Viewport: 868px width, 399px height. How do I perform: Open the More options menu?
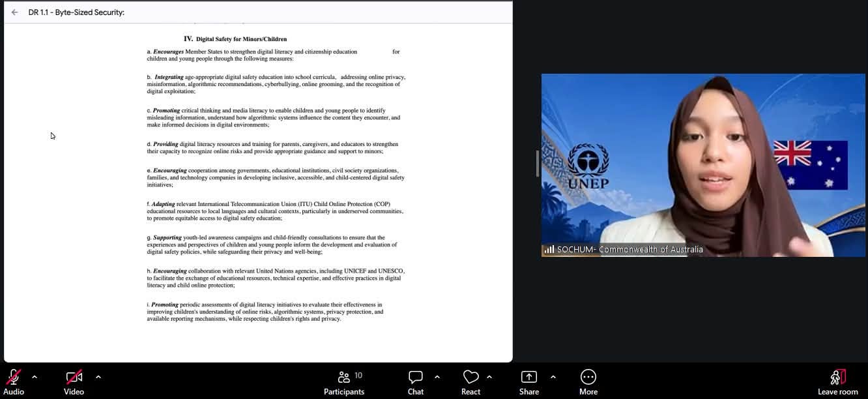point(588,382)
